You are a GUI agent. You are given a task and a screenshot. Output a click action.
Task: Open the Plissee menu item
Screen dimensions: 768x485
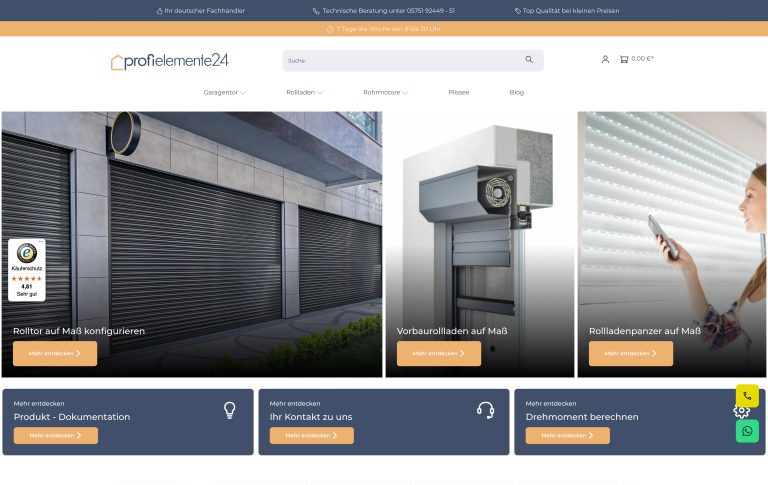(458, 92)
